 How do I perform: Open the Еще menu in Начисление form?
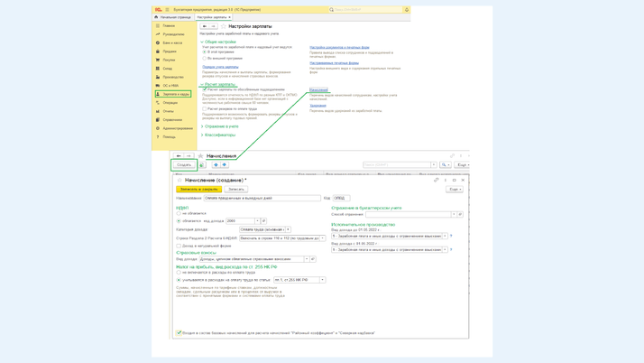(x=455, y=189)
